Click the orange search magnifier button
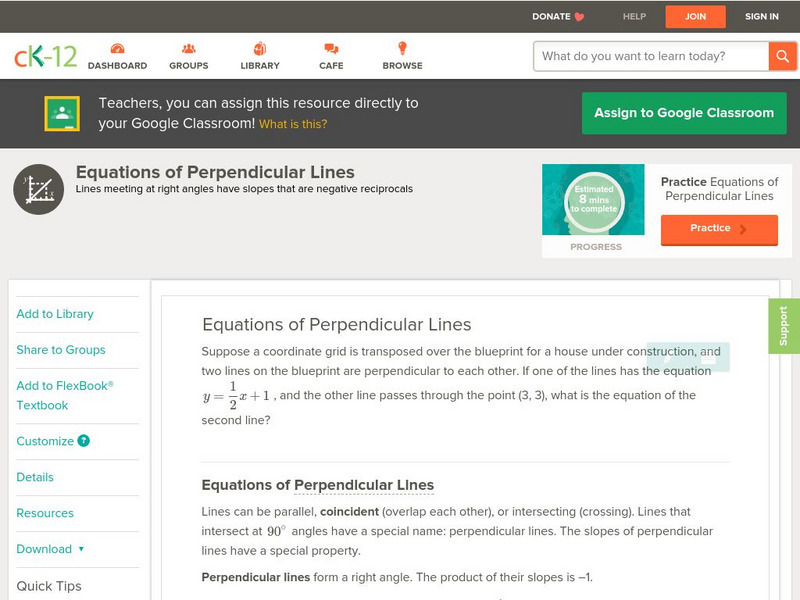The height and width of the screenshot is (600, 800). click(x=782, y=56)
